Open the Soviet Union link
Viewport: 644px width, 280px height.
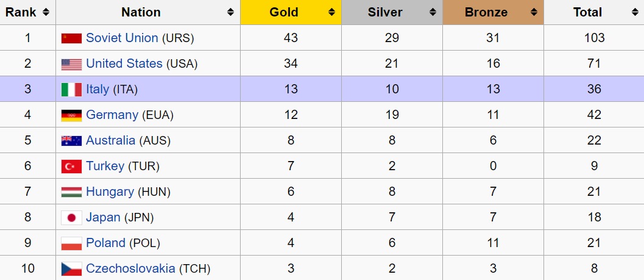(x=122, y=38)
